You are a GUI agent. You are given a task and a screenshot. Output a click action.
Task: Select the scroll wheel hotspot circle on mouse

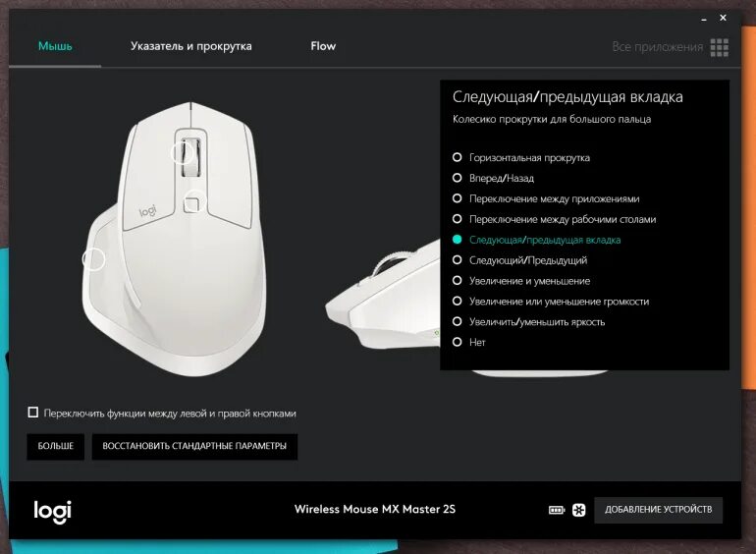tap(182, 153)
